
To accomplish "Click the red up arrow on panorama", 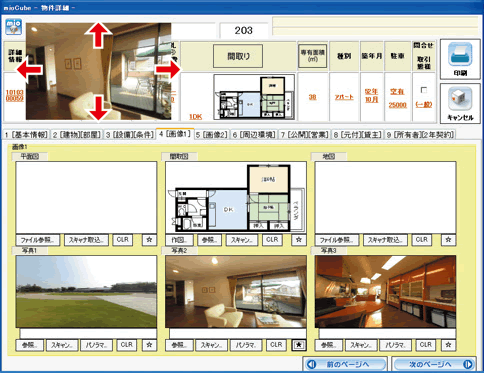I will point(98,35).
